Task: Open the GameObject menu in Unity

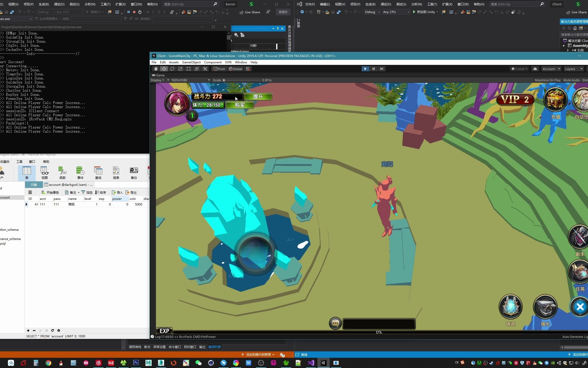Action: [191, 62]
